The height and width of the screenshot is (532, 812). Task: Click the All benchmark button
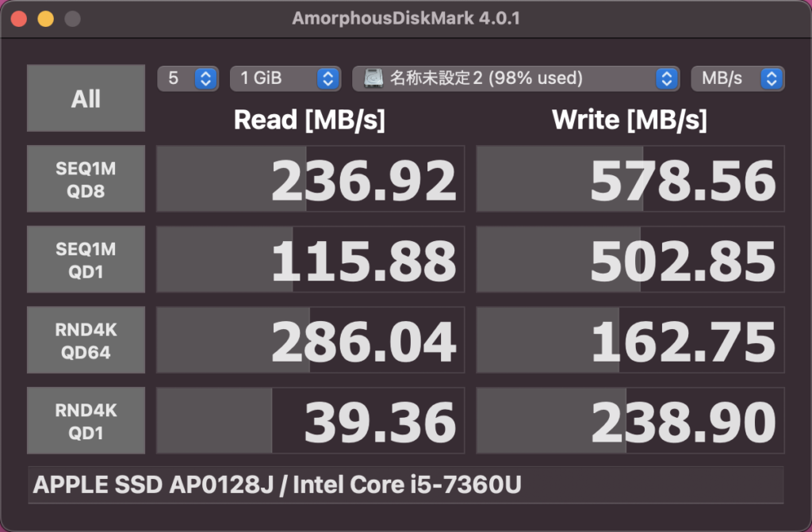click(x=86, y=98)
